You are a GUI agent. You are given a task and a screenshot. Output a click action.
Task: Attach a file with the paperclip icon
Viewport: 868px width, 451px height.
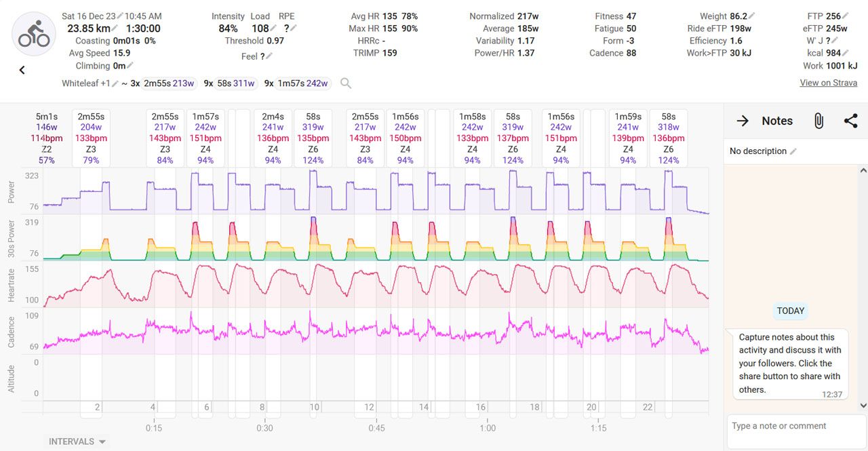[x=818, y=121]
